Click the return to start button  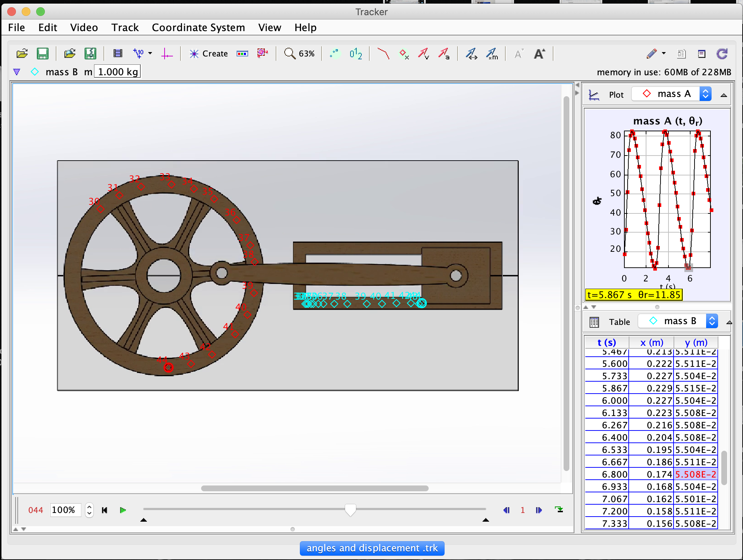pos(105,510)
